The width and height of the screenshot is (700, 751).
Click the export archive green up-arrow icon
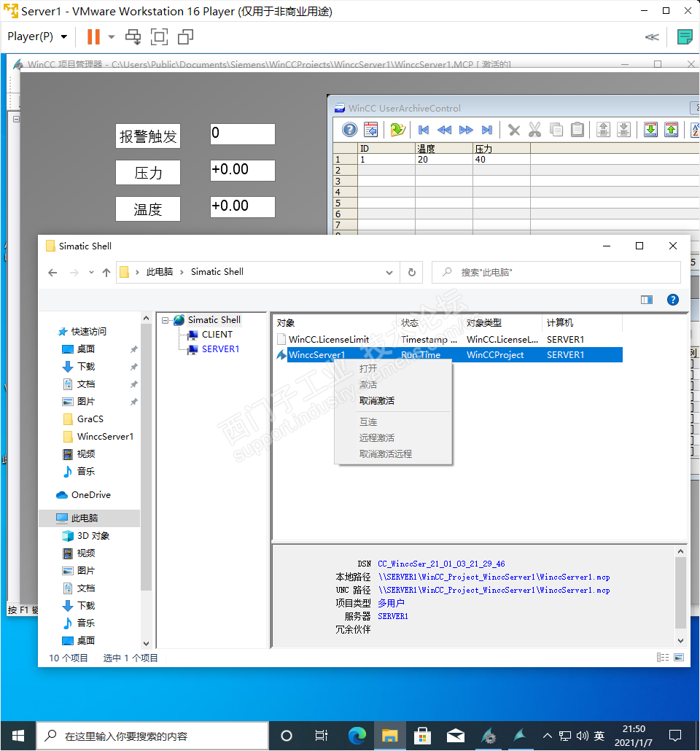pos(672,129)
